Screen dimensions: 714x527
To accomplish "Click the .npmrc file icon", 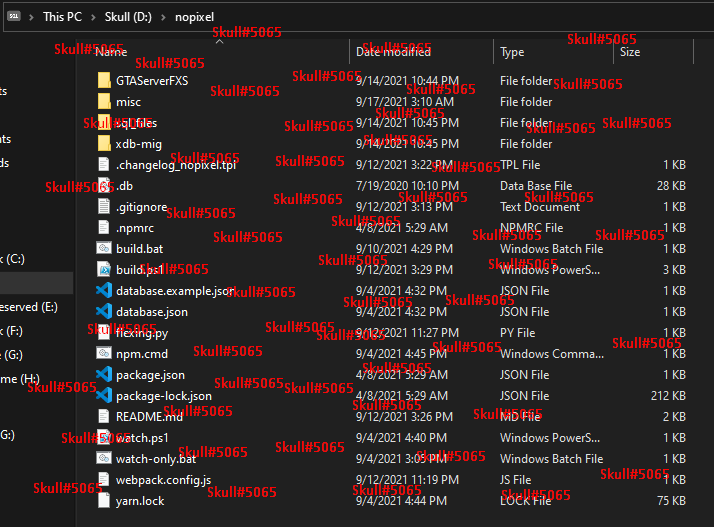I will [104, 227].
